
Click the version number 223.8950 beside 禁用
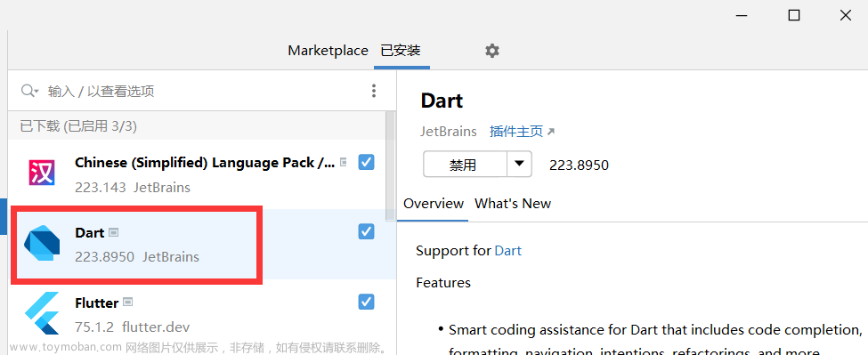pos(579,165)
